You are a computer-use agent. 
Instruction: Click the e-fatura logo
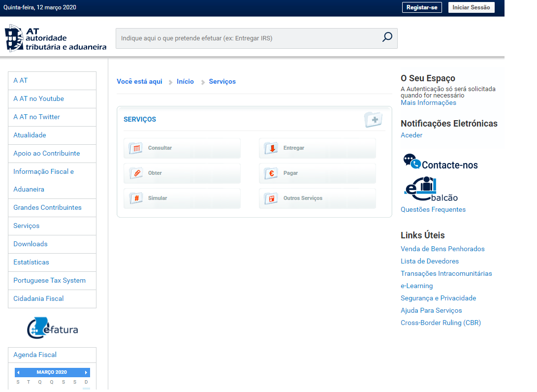pos(52,328)
